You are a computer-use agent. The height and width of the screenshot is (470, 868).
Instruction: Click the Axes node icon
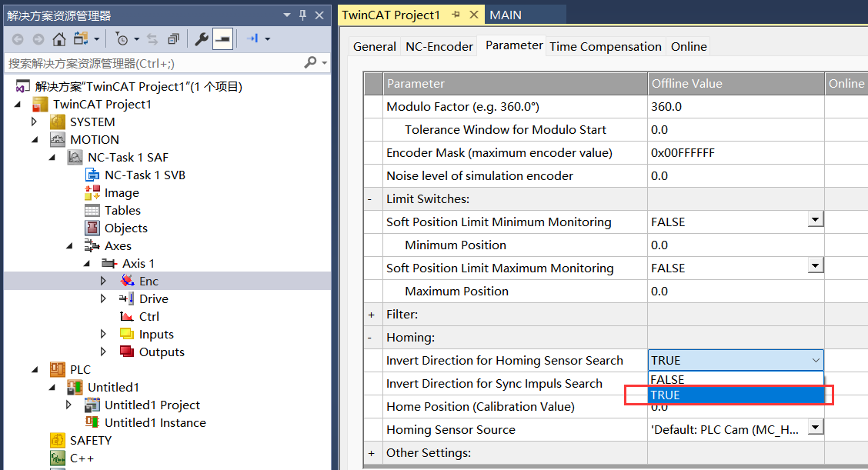coord(92,246)
